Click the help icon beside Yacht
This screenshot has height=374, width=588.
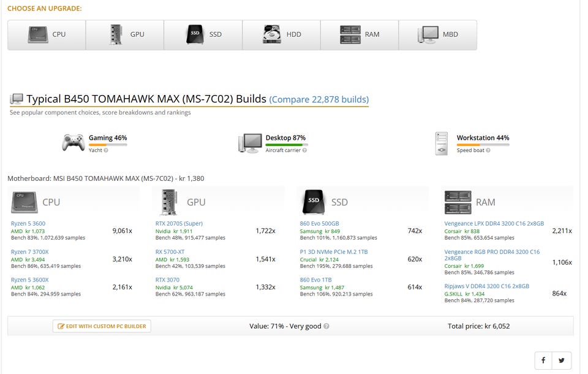[x=106, y=150]
